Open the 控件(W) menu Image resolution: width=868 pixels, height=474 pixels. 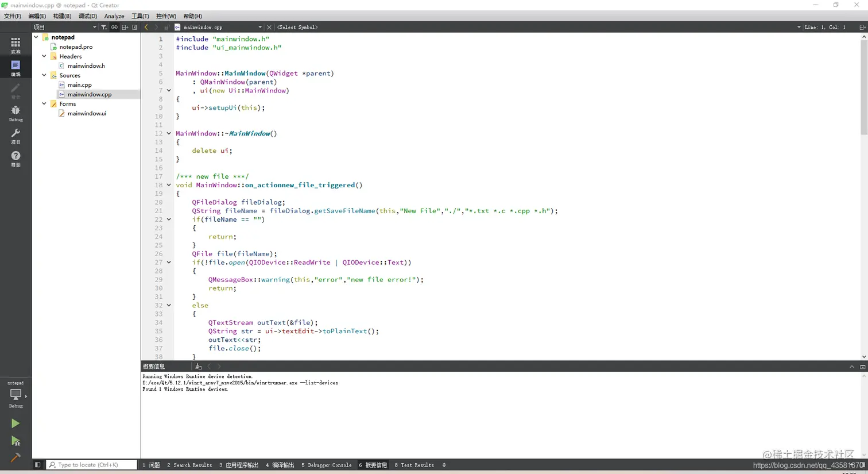166,16
